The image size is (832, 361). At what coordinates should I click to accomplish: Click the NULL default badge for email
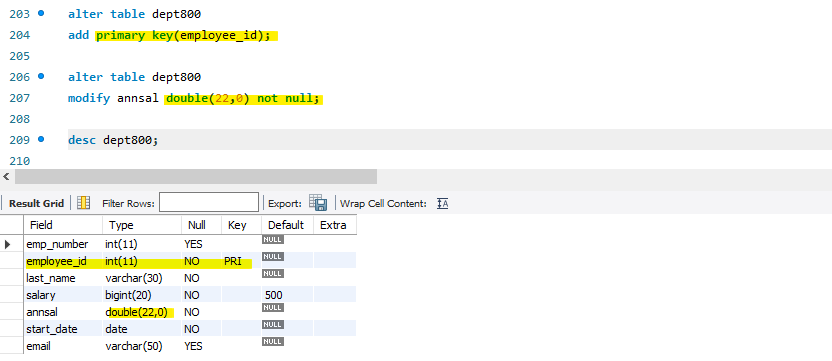click(273, 341)
